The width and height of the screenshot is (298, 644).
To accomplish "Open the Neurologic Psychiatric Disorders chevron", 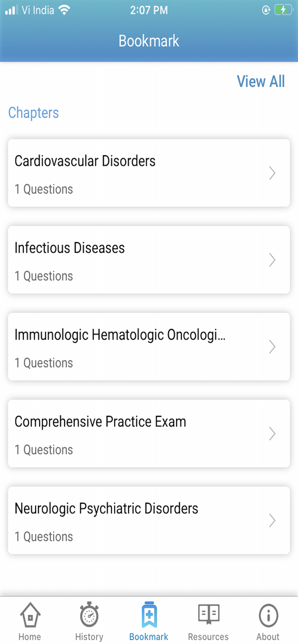I will 272,520.
